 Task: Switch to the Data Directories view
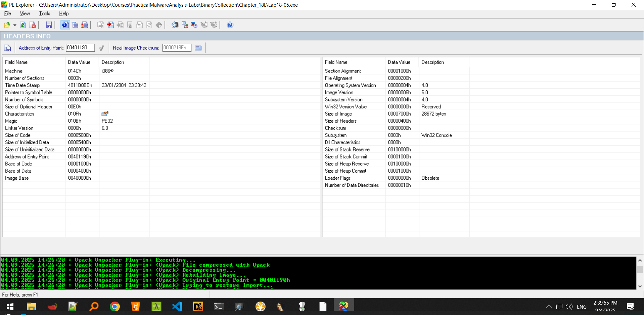(x=75, y=25)
